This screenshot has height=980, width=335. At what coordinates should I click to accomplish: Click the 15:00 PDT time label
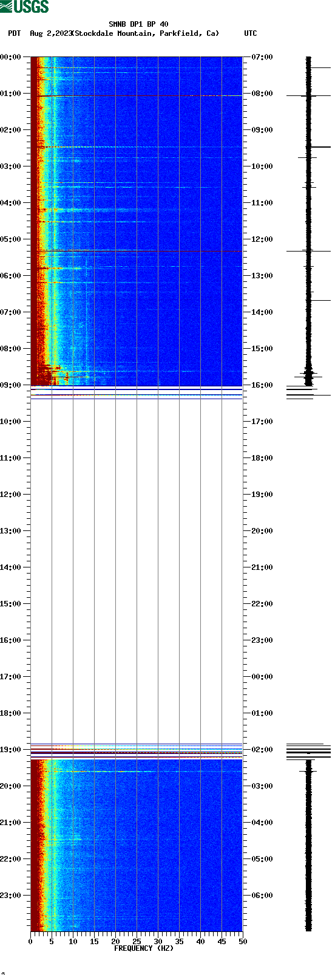pyautogui.click(x=11, y=604)
